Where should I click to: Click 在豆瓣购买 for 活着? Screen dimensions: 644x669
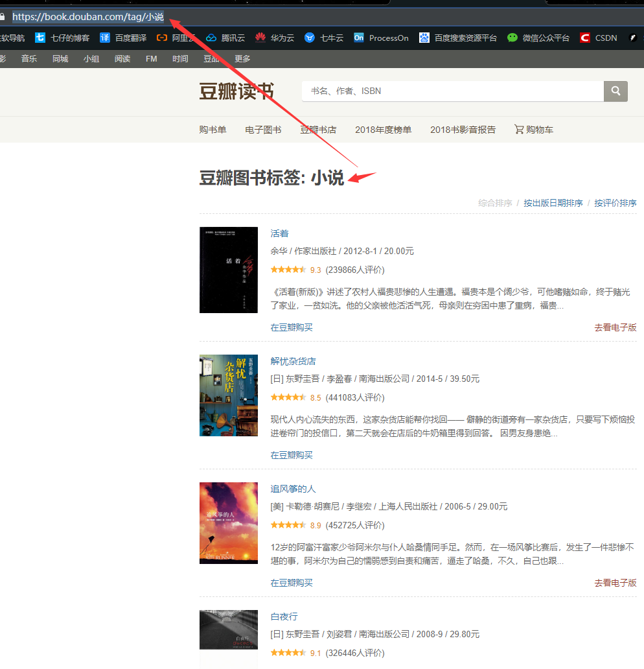[292, 327]
